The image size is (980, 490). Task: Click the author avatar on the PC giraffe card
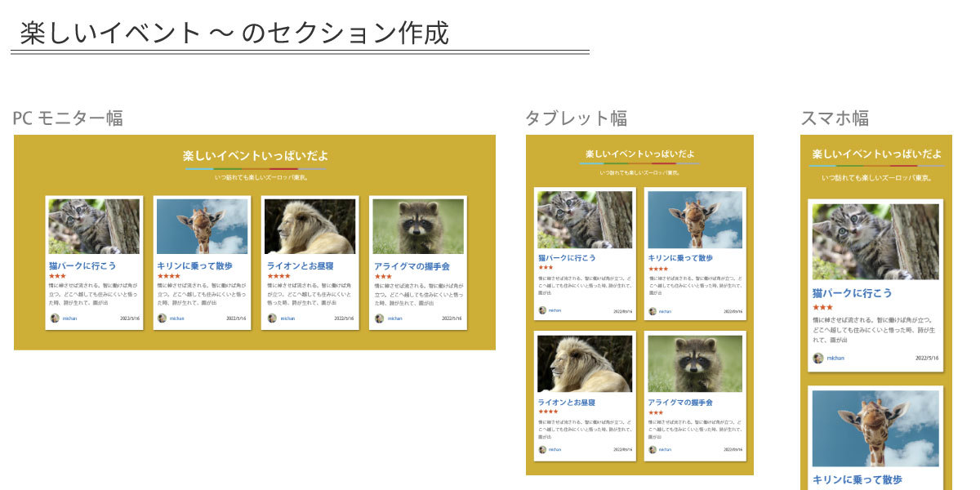point(163,318)
